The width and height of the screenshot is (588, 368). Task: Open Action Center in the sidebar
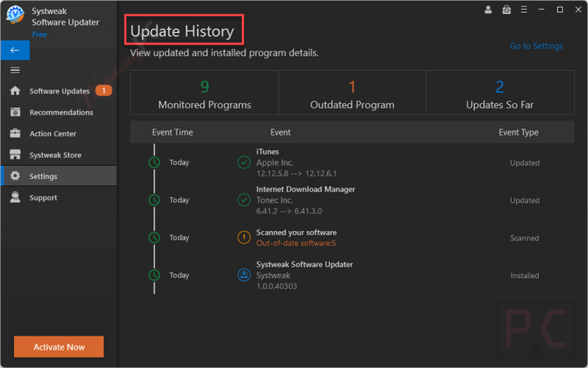(x=59, y=133)
